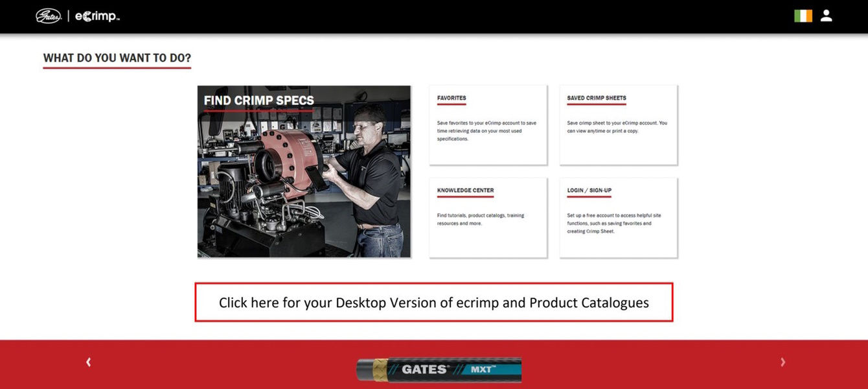Open the Knowledge Center card
Viewport: 868px width, 389px height.
coord(488,218)
